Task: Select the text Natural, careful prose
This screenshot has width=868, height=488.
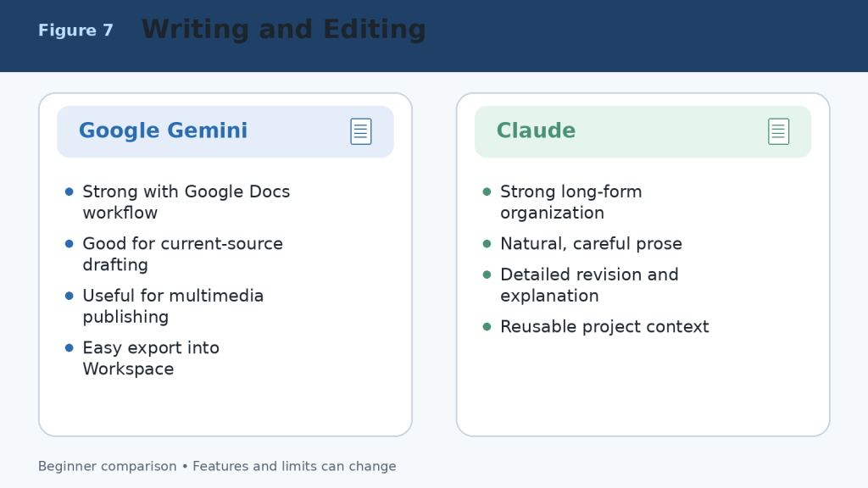Action: 591,244
